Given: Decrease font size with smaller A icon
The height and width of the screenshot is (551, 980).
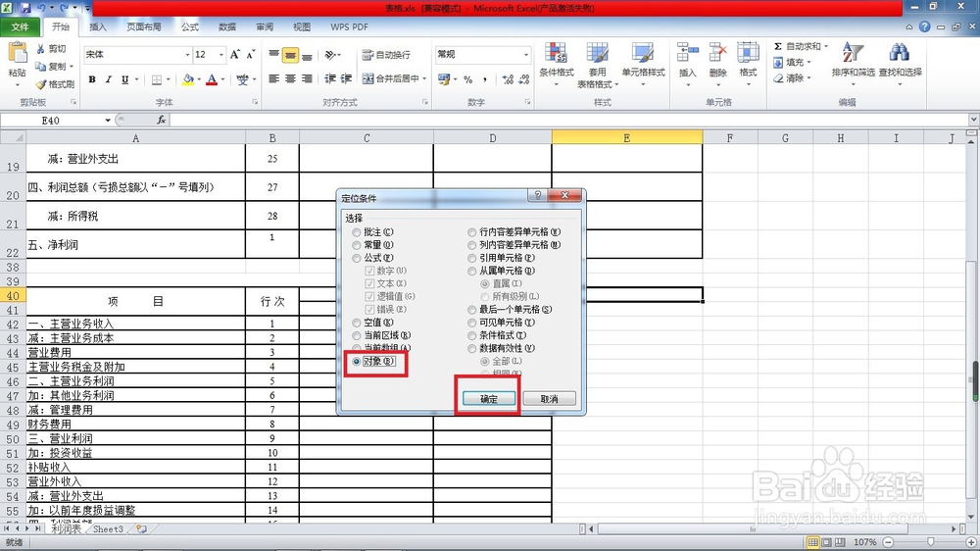Looking at the screenshot, I should click(251, 54).
